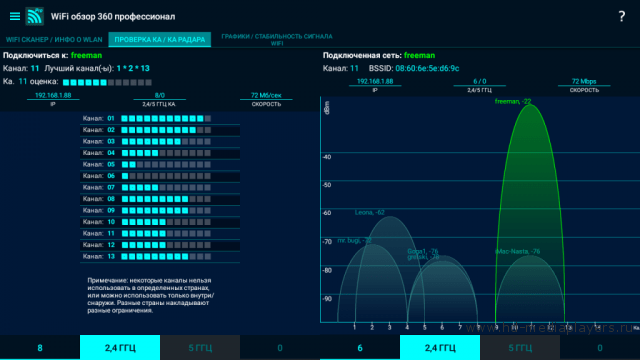Click the Leona, -62 network label
The width and height of the screenshot is (640, 360).
pos(370,212)
